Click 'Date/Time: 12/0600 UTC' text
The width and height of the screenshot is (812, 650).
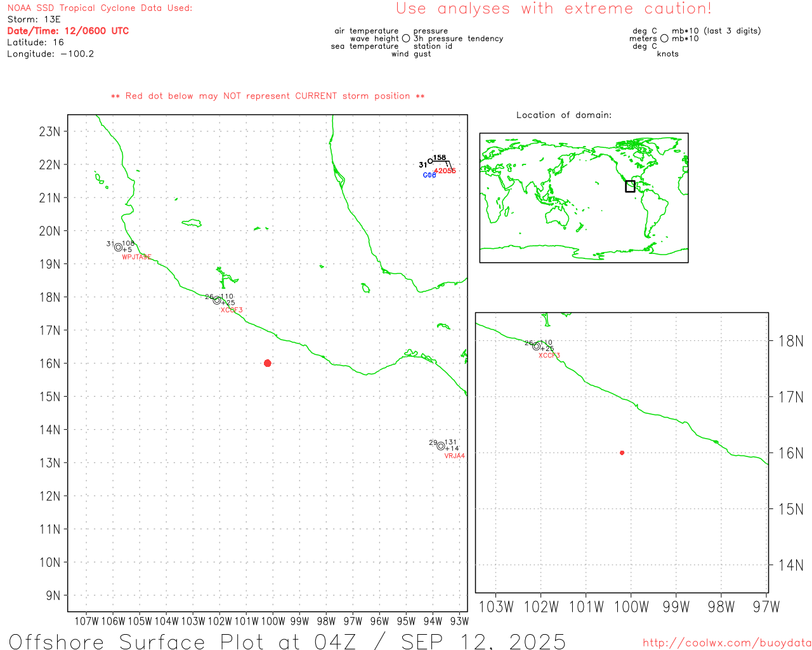pyautogui.click(x=68, y=31)
